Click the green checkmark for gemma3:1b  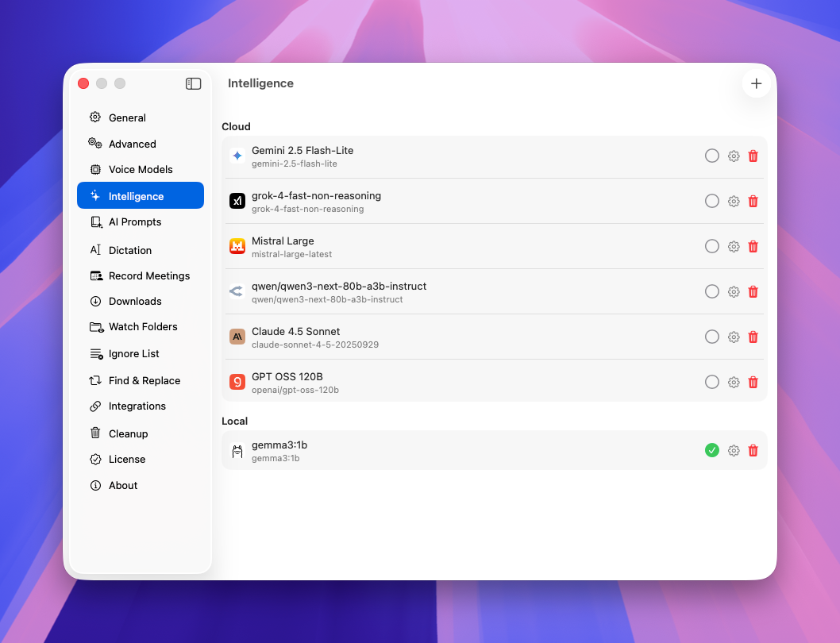[x=712, y=451]
